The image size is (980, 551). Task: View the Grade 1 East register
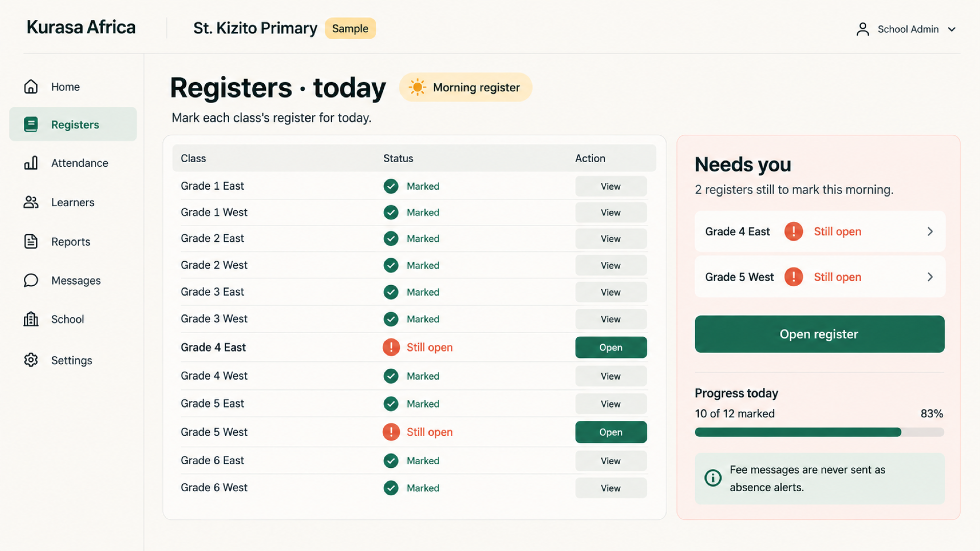pyautogui.click(x=611, y=186)
